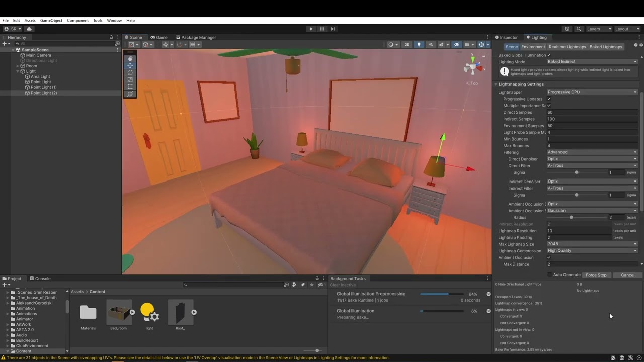The height and width of the screenshot is (362, 644).
Task: Click the Cancel bake button
Action: (628, 275)
